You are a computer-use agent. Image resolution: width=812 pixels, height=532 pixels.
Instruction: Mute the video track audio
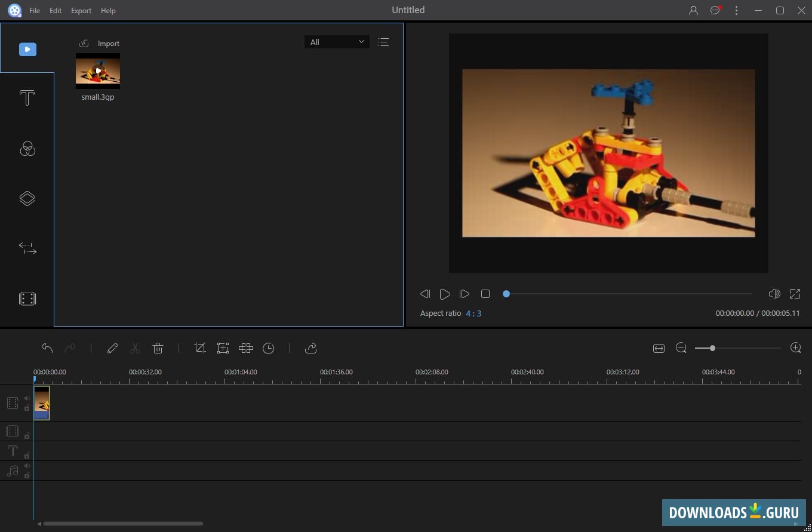(x=27, y=398)
